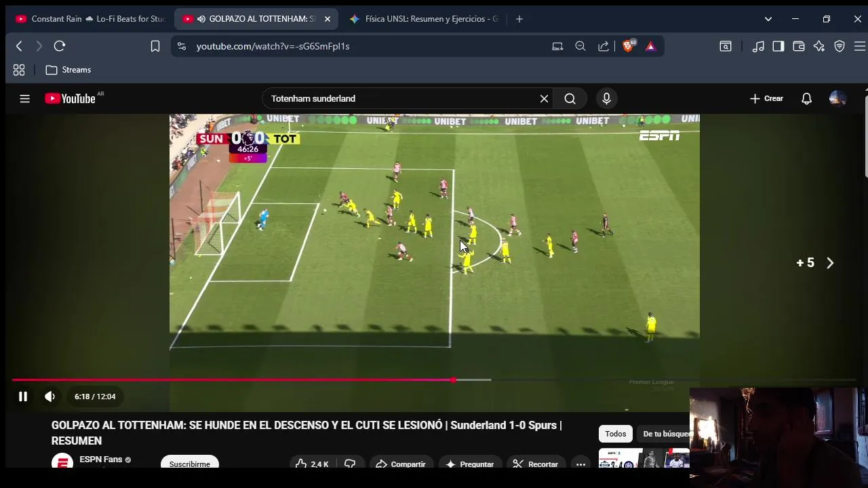868x488 pixels.
Task: Click the video title GOLPAZO AL TOTTENHAM
Action: (x=307, y=432)
